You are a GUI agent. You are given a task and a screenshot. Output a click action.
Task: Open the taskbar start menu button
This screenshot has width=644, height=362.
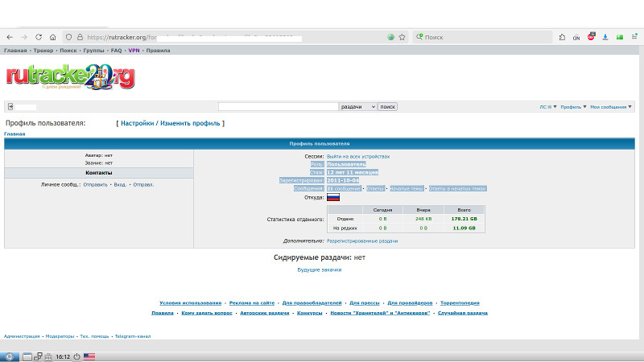click(x=9, y=356)
